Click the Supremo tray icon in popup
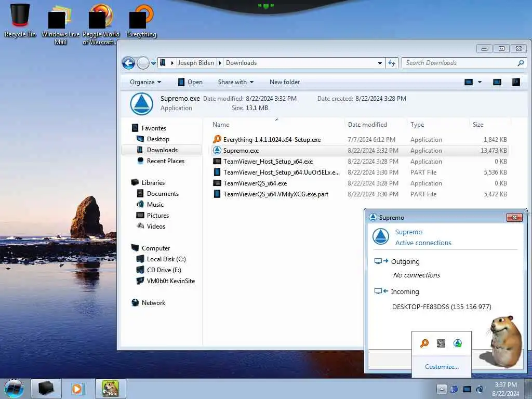 click(x=458, y=343)
